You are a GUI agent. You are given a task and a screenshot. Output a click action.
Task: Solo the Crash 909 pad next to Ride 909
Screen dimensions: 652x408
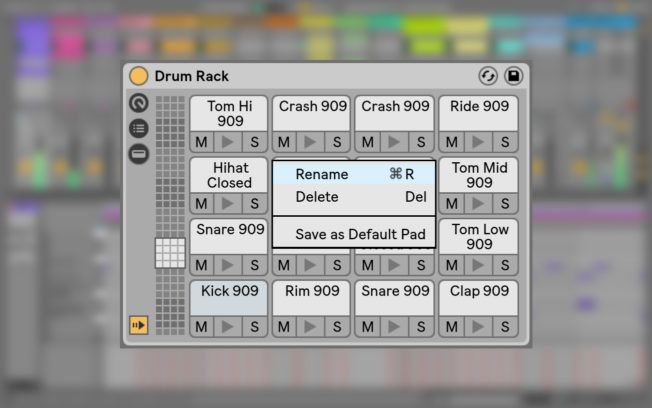[x=421, y=142]
